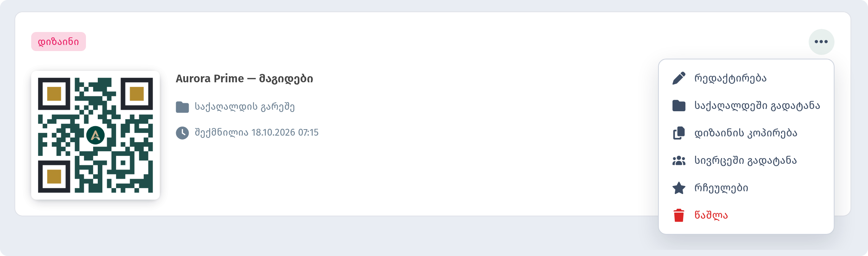The width and height of the screenshot is (868, 256).
Task: Click the star favorites icon
Action: coord(679,188)
